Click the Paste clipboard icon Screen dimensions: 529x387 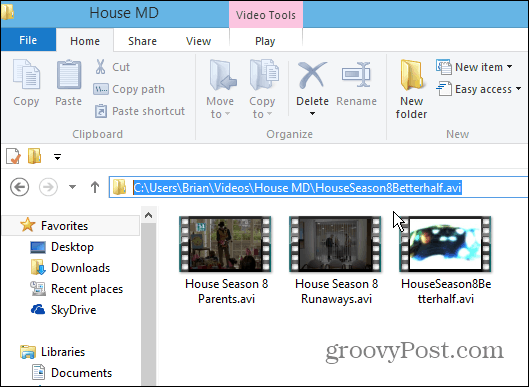pos(69,75)
